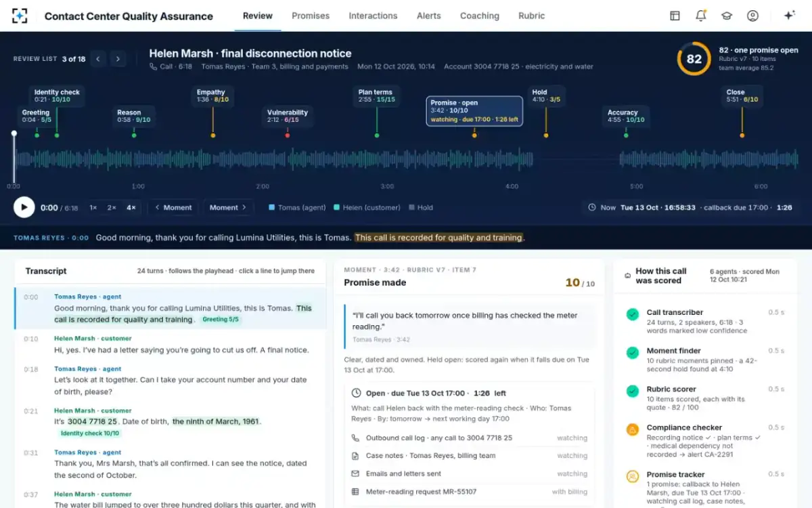Open the training graduation cap icon
The height and width of the screenshot is (508, 812).
pos(727,16)
